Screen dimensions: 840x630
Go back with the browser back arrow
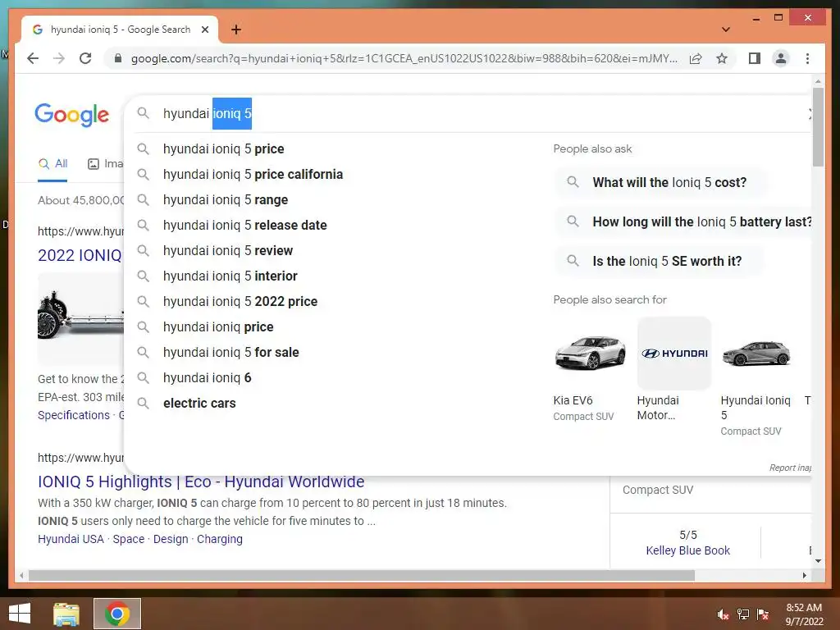[33, 58]
